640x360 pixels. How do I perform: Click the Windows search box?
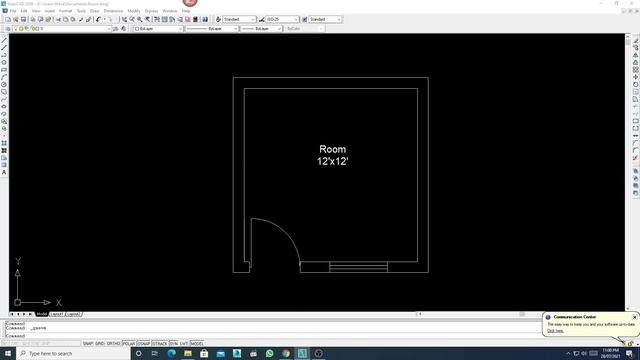(x=73, y=353)
